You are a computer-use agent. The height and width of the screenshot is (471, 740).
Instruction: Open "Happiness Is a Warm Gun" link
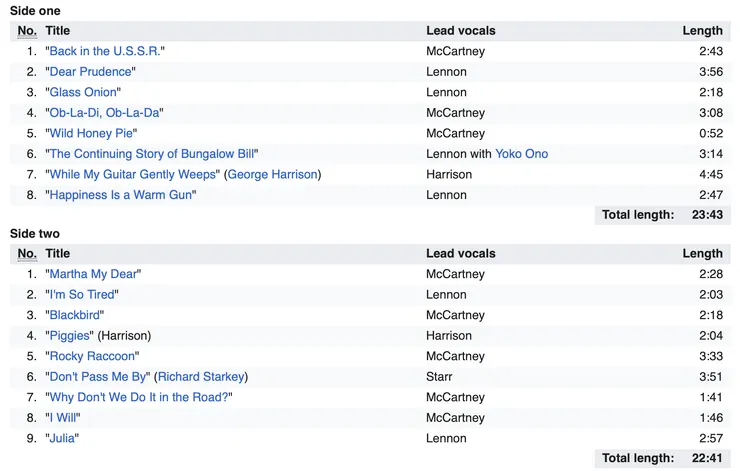click(x=121, y=195)
